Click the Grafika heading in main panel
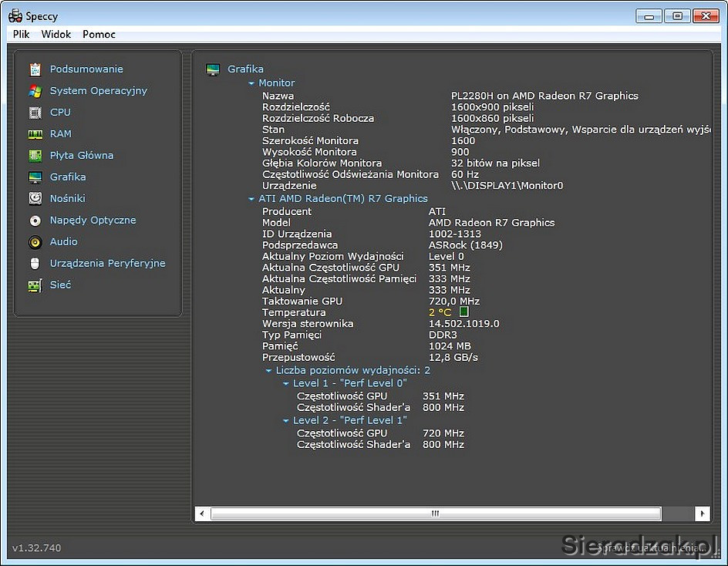Viewport: 728px width, 566px height. point(245,69)
